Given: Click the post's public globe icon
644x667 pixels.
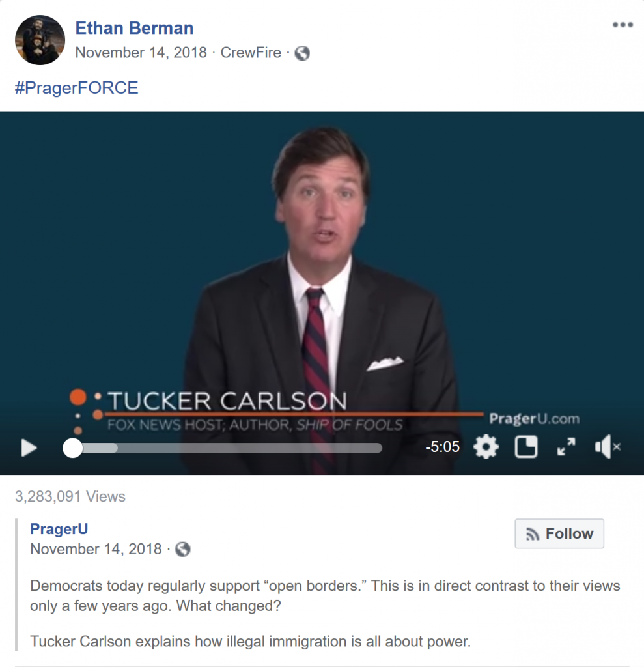Looking at the screenshot, I should [302, 53].
